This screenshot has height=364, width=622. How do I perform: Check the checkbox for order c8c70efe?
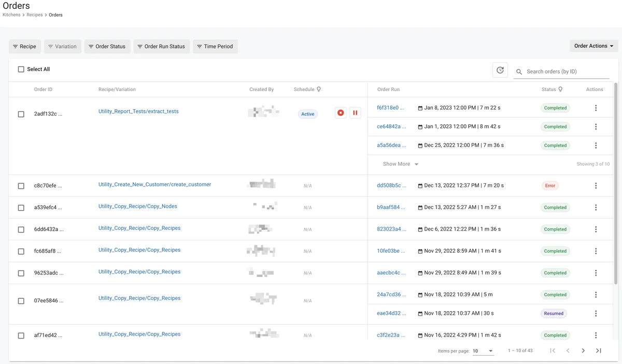[21, 185]
